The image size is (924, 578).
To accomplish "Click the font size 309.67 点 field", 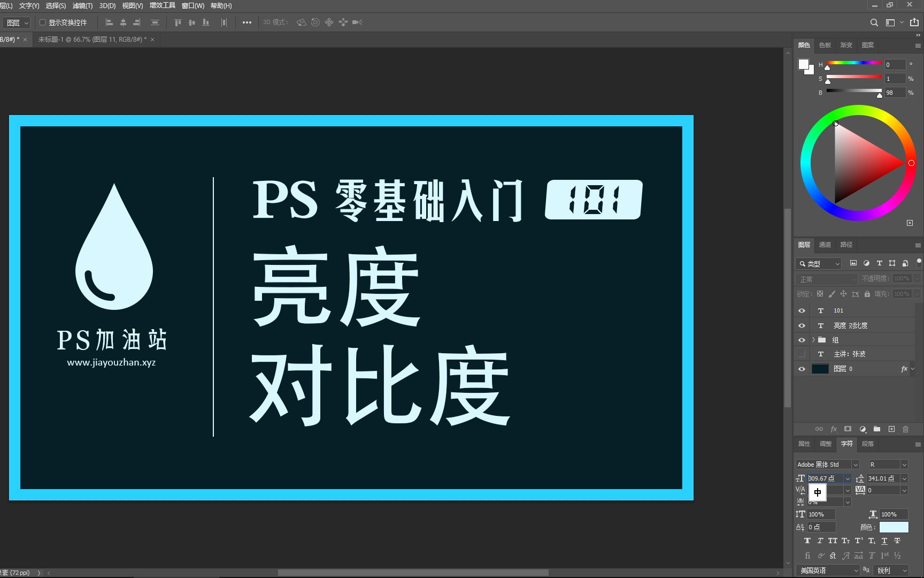I will pyautogui.click(x=825, y=478).
